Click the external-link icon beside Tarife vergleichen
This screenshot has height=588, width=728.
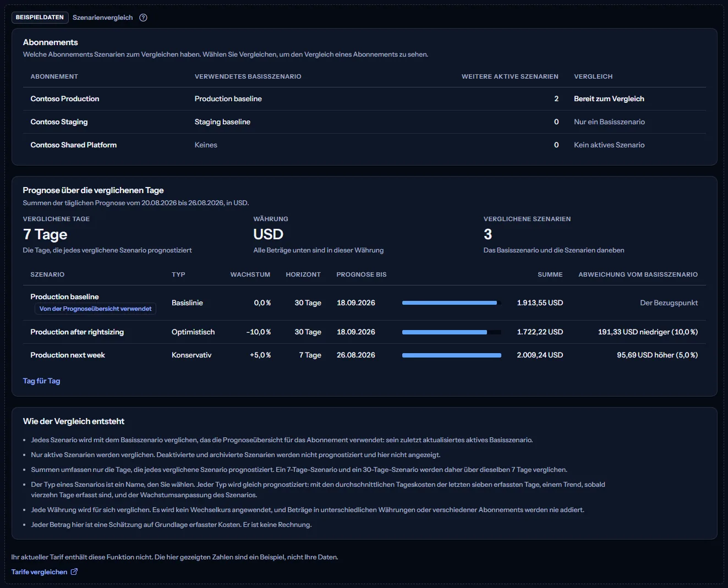pos(74,572)
